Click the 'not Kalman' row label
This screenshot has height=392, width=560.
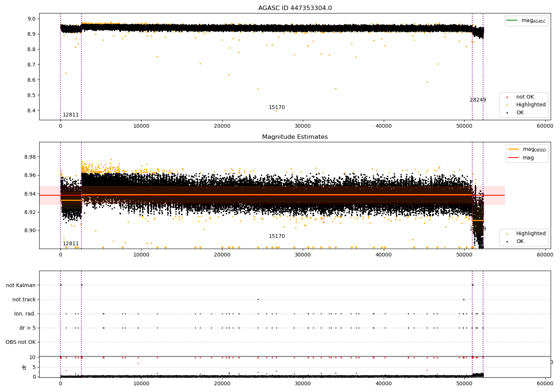pyautogui.click(x=21, y=285)
